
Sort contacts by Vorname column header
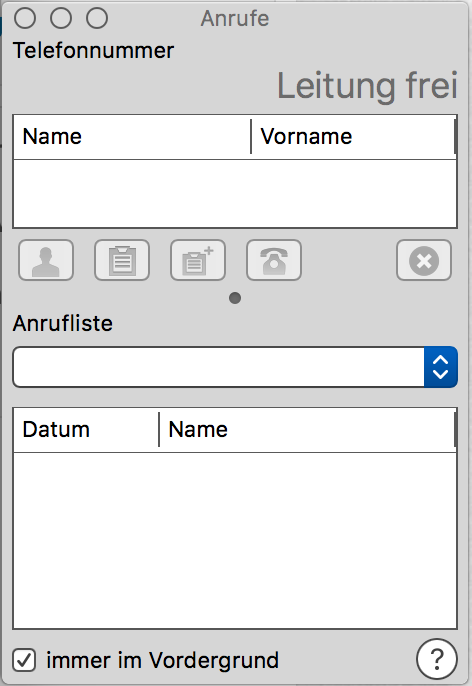tap(353, 136)
